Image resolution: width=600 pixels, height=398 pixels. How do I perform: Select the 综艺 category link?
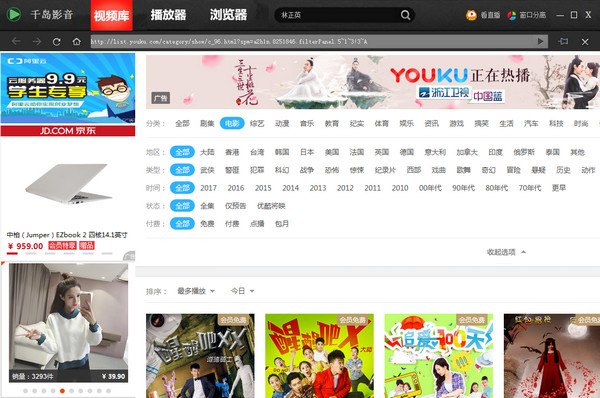257,123
